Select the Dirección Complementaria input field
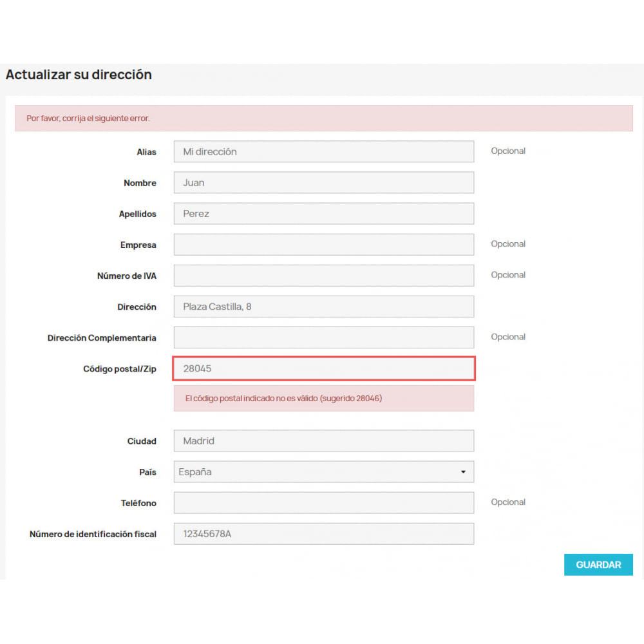Viewport: 644px width, 644px height. [323, 337]
